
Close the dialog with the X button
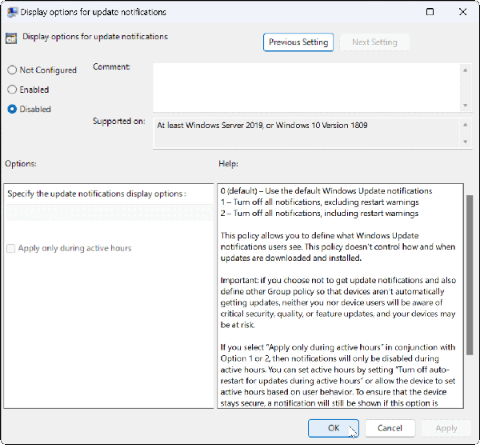point(462,12)
